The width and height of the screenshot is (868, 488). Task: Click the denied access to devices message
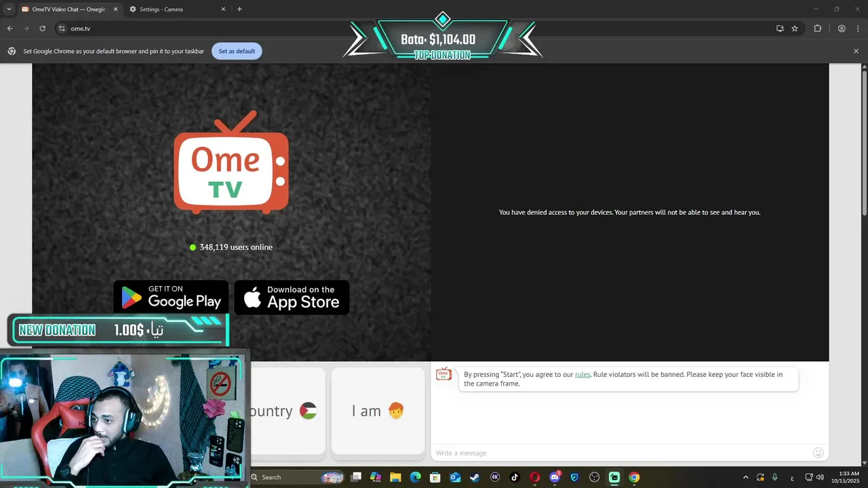pyautogui.click(x=630, y=212)
